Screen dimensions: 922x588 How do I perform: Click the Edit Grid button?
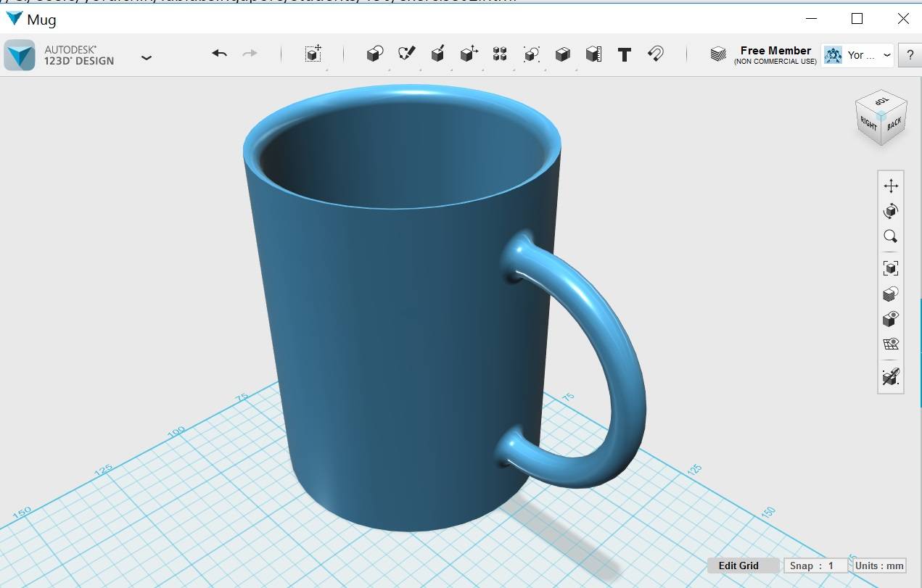pyautogui.click(x=738, y=566)
